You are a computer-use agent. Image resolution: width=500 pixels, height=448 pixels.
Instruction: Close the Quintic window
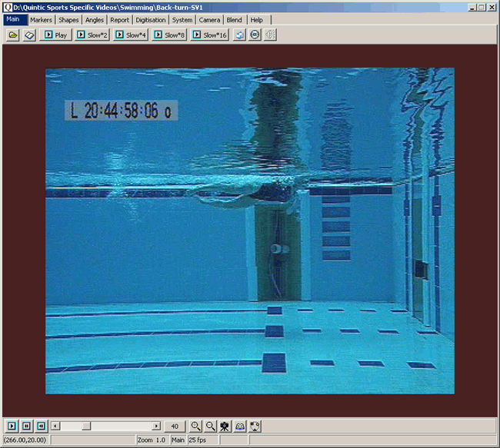pyautogui.click(x=492, y=8)
